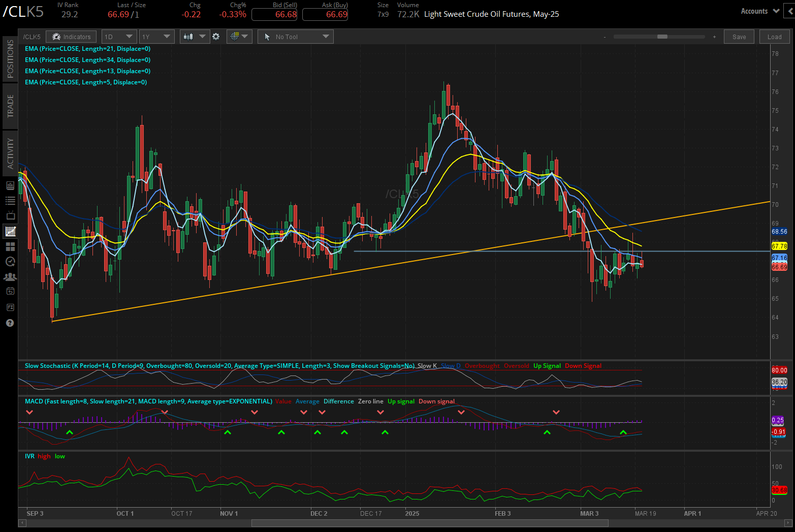Viewport: 795px width, 532px height.
Task: Click the drawing tools crosshair icon
Action: coord(236,36)
